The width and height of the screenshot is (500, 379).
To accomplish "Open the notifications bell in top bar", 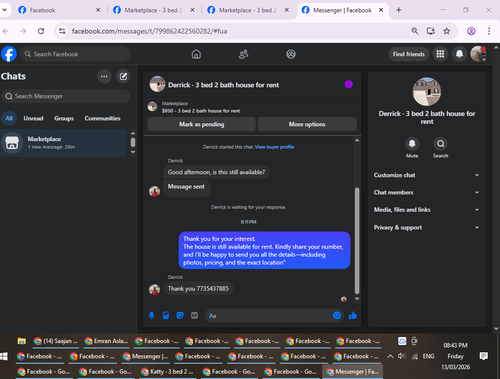I will tap(459, 54).
